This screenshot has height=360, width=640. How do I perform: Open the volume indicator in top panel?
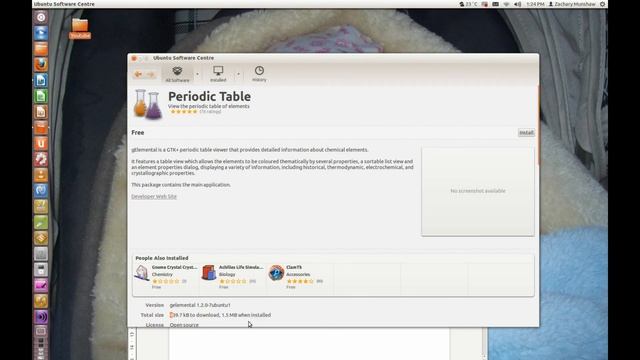518,4
